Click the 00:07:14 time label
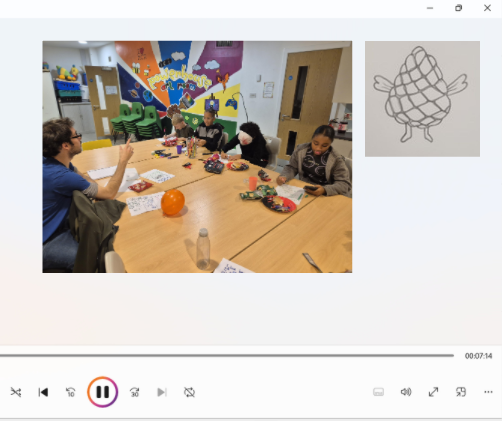Screen dimensions: 502x421 click(x=478, y=356)
